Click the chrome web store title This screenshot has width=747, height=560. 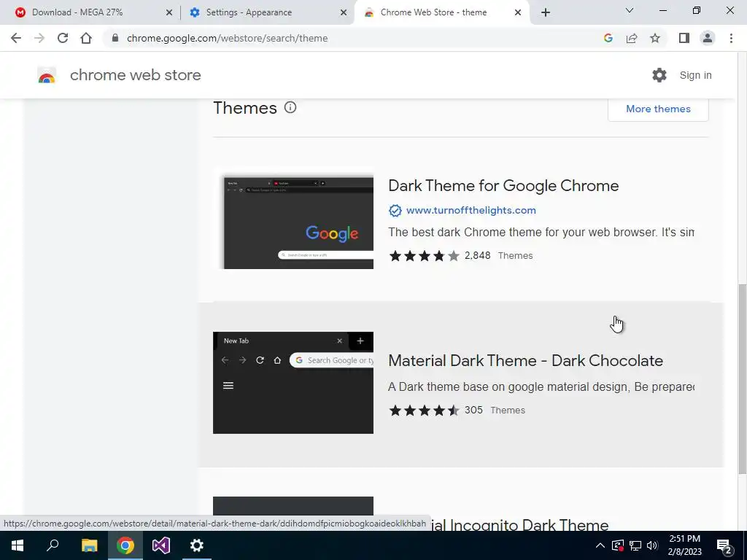135,75
